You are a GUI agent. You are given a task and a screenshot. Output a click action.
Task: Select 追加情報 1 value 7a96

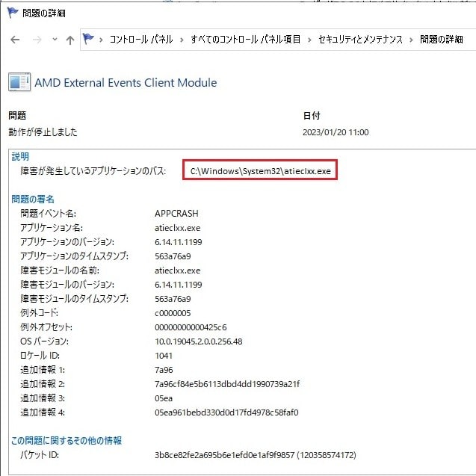pyautogui.click(x=164, y=370)
